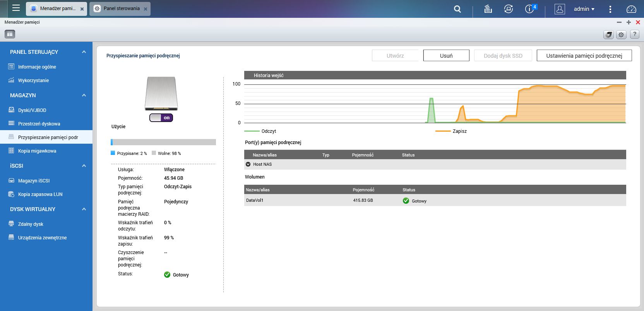This screenshot has height=311, width=644.
Task: Click the Kopia zapasowa LUN icon
Action: click(11, 194)
